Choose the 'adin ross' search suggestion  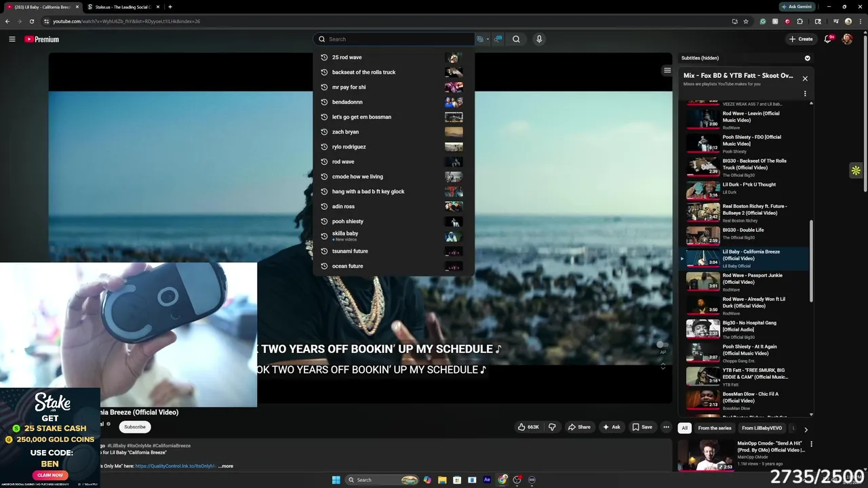[393, 207]
